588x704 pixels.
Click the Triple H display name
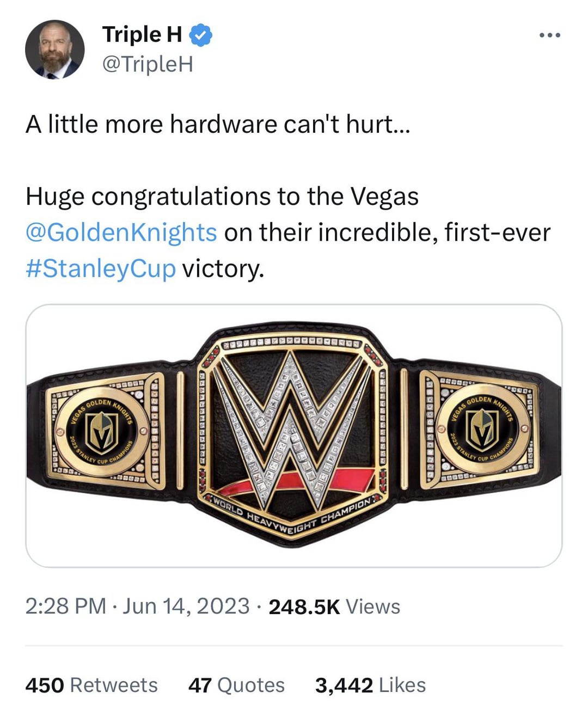tap(142, 35)
